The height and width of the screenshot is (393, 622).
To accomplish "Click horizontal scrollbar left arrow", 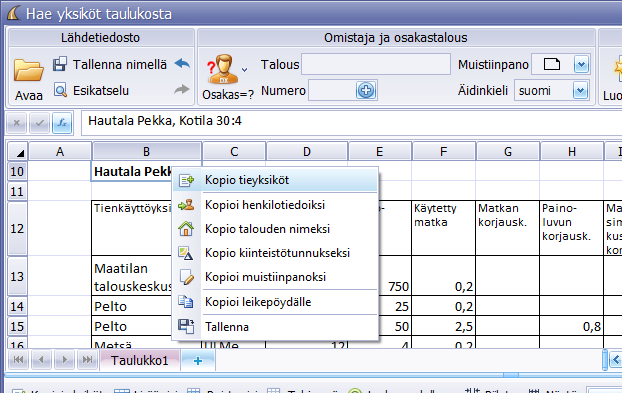I will click(x=615, y=360).
